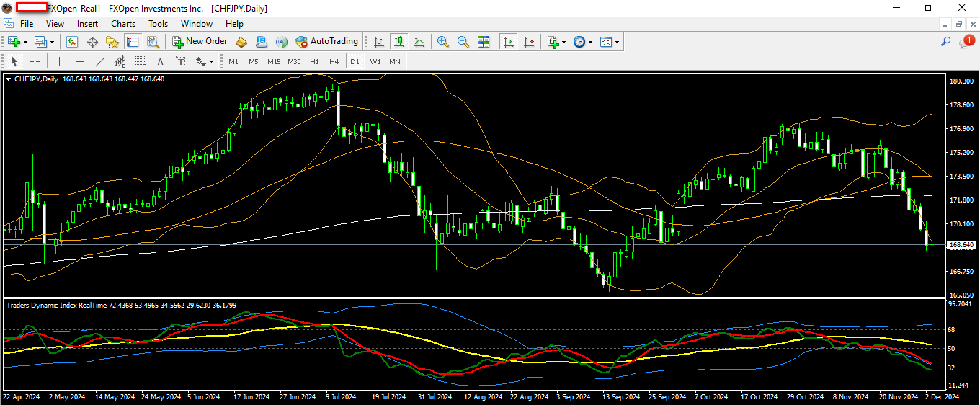This screenshot has width=980, height=405.
Task: Open the View menu
Action: tap(55, 24)
